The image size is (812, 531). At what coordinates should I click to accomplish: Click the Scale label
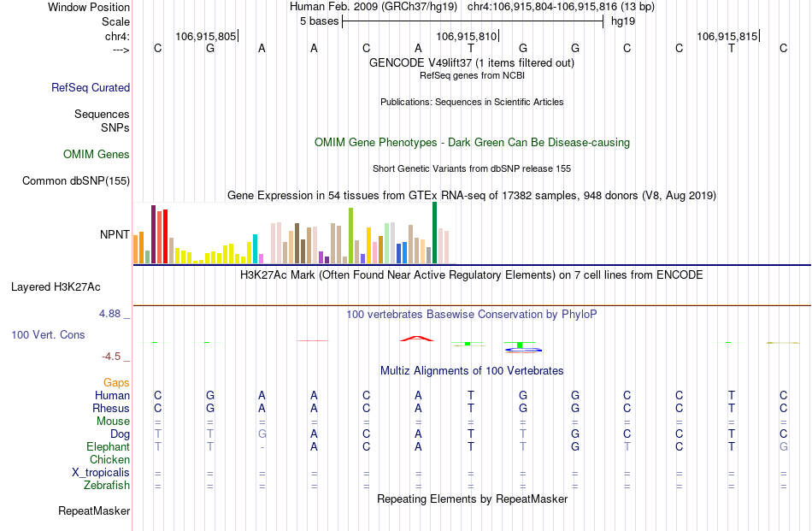click(116, 21)
